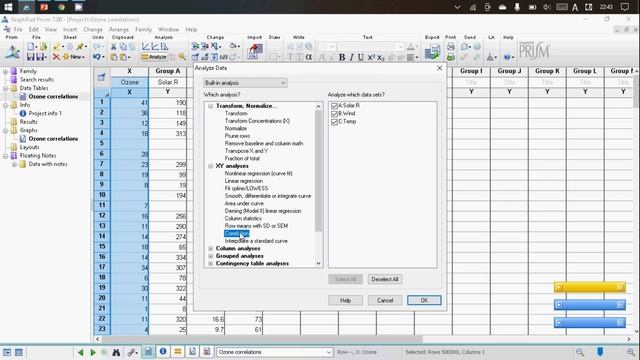This screenshot has width=640, height=360.
Task: Expand the Grouped analyses section
Action: 211,256
